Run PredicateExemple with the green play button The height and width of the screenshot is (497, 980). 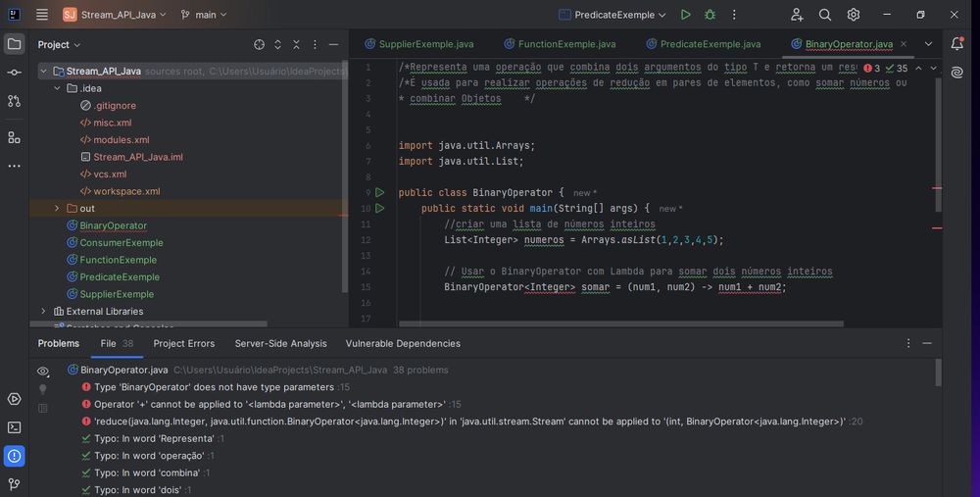click(x=685, y=15)
